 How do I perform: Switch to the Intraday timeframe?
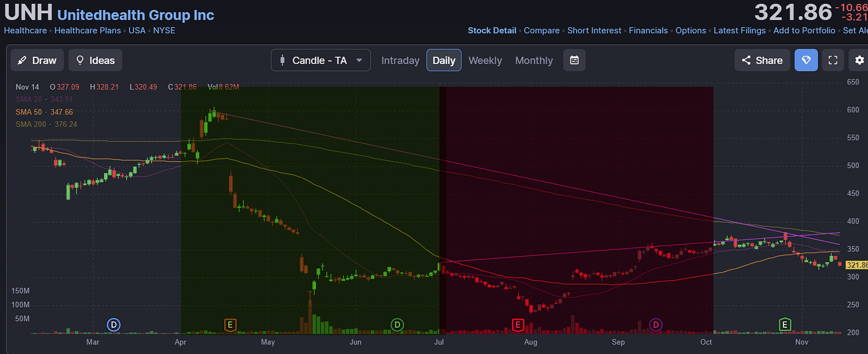401,60
